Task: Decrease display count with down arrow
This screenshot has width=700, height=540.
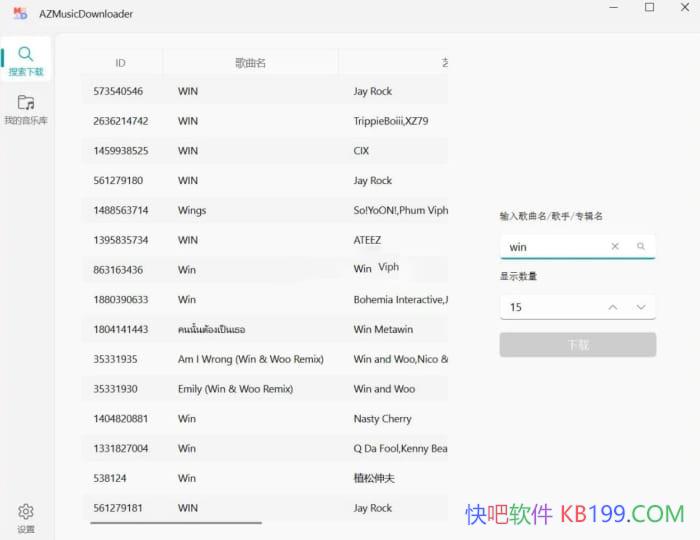Action: tap(641, 307)
